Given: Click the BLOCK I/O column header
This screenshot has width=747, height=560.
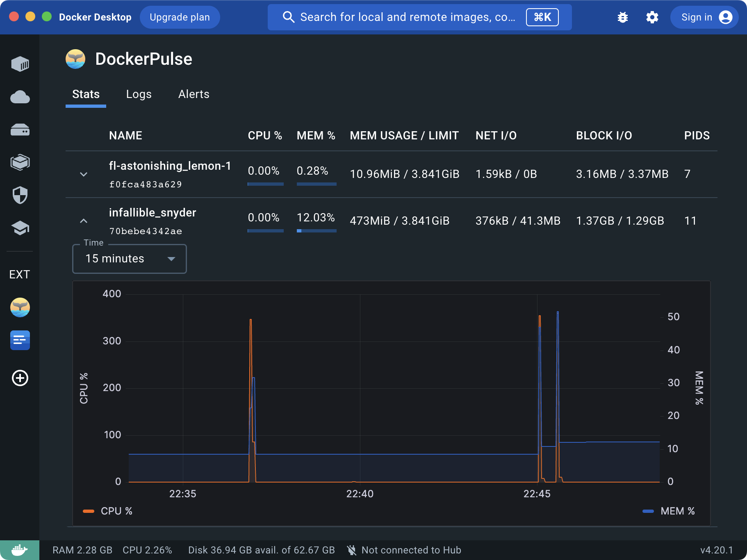Looking at the screenshot, I should 604,136.
